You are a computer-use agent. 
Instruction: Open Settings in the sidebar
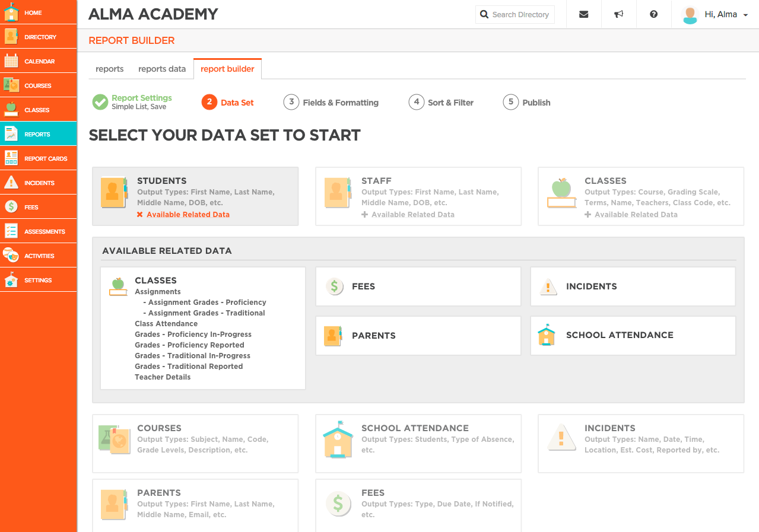(39, 280)
